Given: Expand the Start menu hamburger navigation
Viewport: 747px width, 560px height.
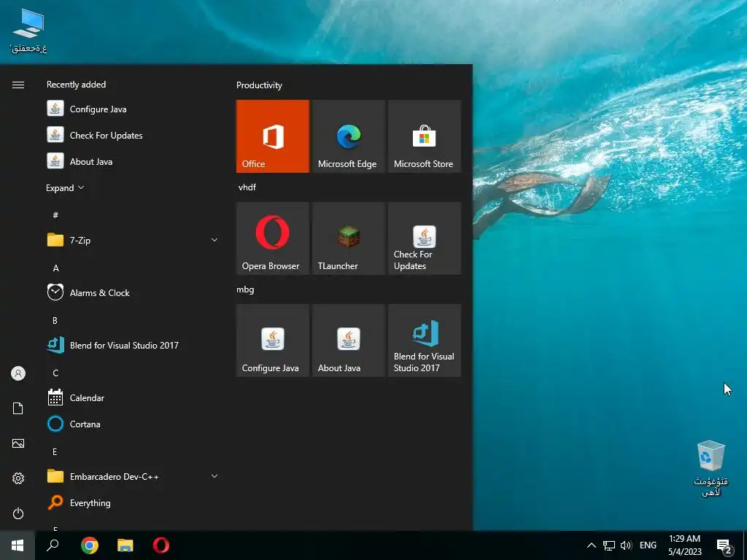Looking at the screenshot, I should click(x=18, y=85).
